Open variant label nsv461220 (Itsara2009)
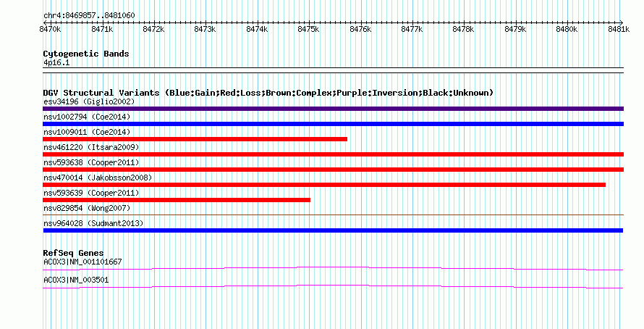The width and height of the screenshot is (644, 329). click(91, 147)
